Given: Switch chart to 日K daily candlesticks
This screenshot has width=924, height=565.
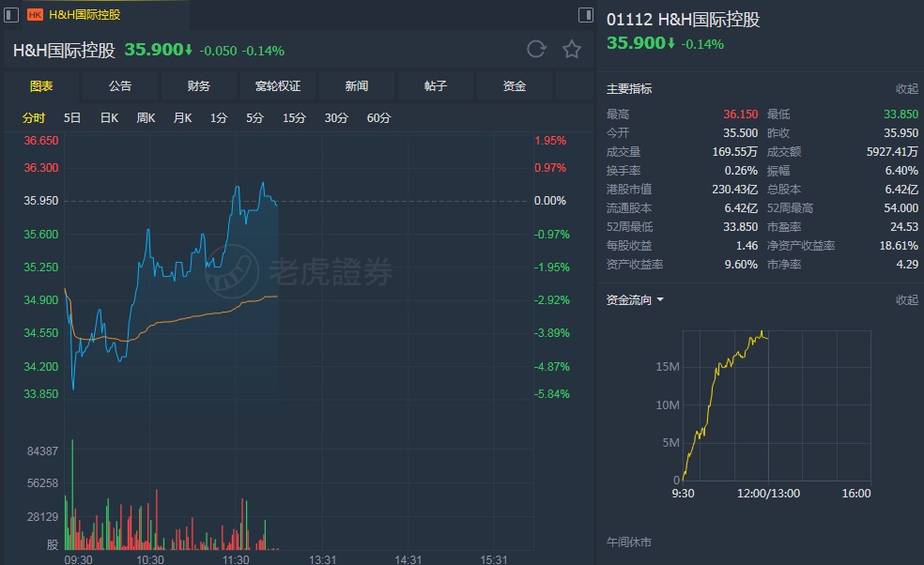Looking at the screenshot, I should tap(109, 118).
